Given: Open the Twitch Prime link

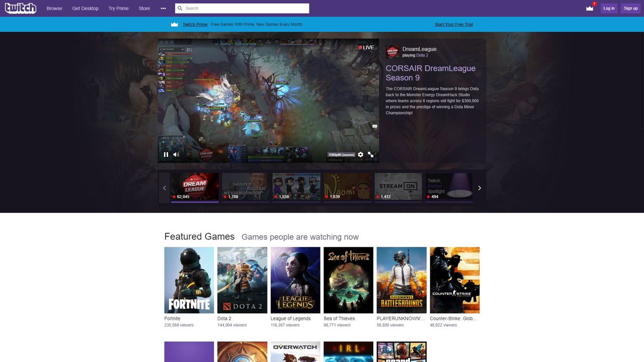Looking at the screenshot, I should pos(195,24).
